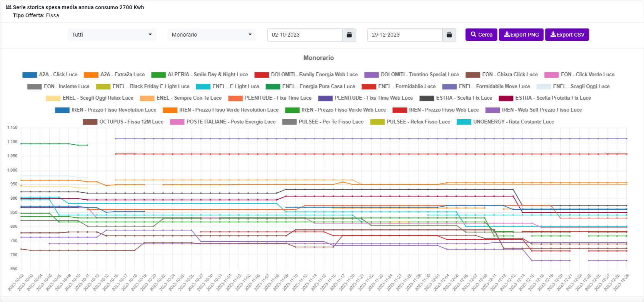Toggle the A2A - Click Luce series
This screenshot has width=644, height=302.
click(x=50, y=75)
